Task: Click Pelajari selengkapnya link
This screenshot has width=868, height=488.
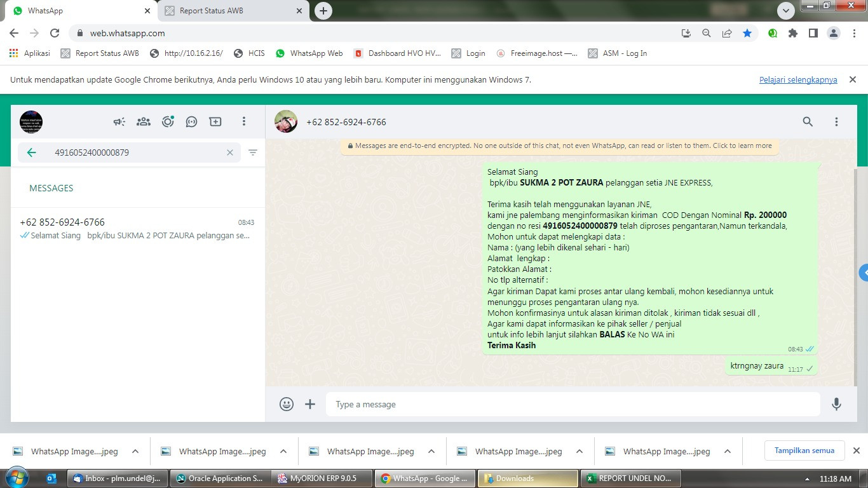Action: (x=798, y=79)
